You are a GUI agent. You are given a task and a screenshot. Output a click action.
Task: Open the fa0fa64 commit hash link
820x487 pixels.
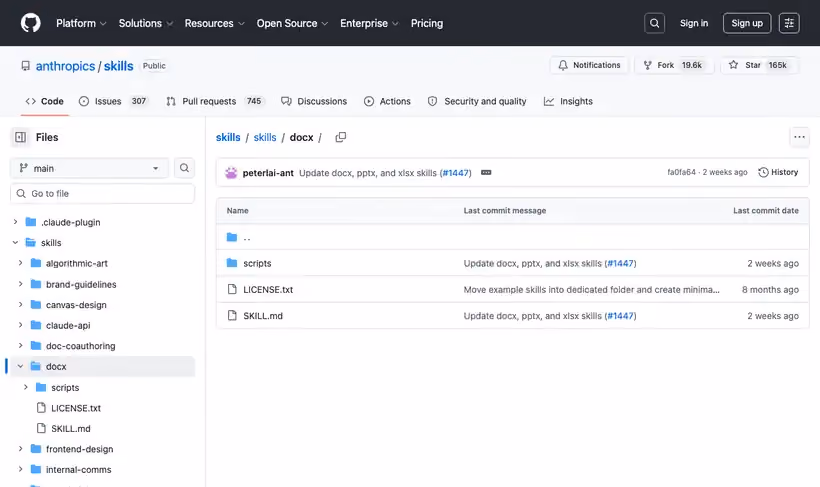[x=681, y=172]
